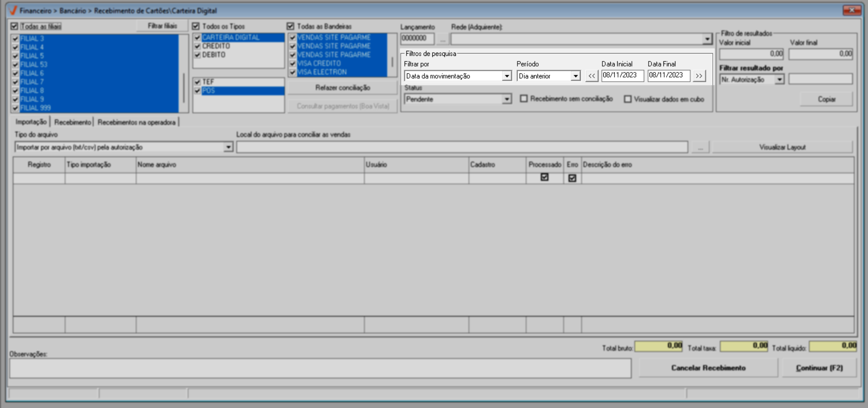The image size is (868, 408).
Task: Toggle the Erro column checkbox
Action: click(x=572, y=178)
